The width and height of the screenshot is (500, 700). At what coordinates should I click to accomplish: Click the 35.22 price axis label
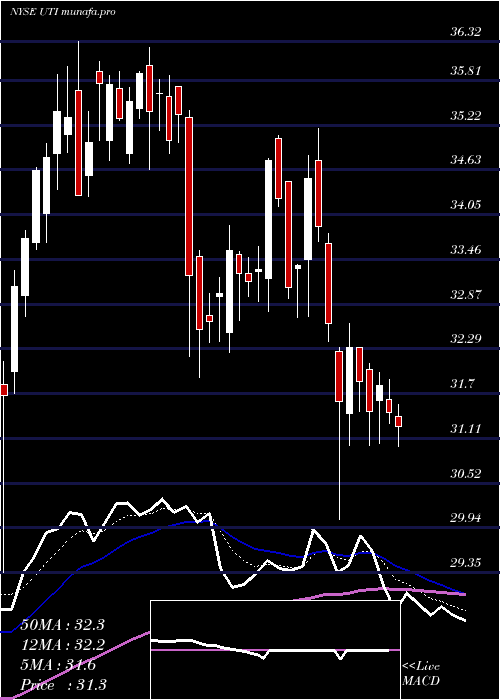pyautogui.click(x=466, y=116)
